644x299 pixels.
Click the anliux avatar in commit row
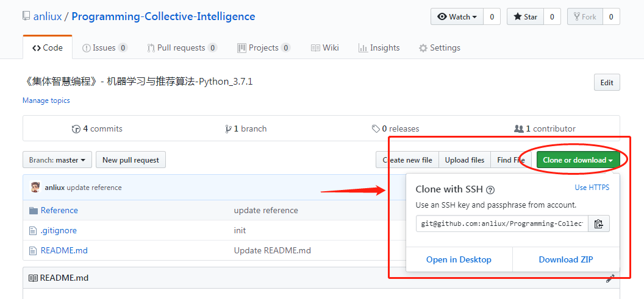tap(35, 188)
